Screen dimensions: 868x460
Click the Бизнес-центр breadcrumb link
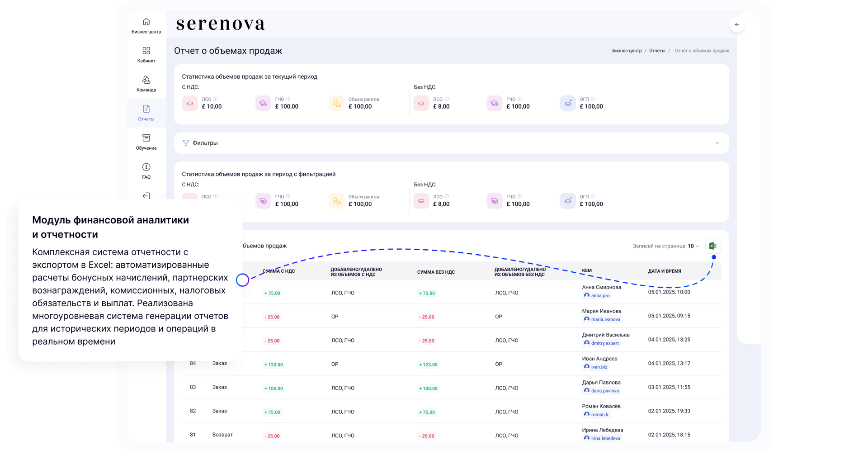click(x=627, y=51)
